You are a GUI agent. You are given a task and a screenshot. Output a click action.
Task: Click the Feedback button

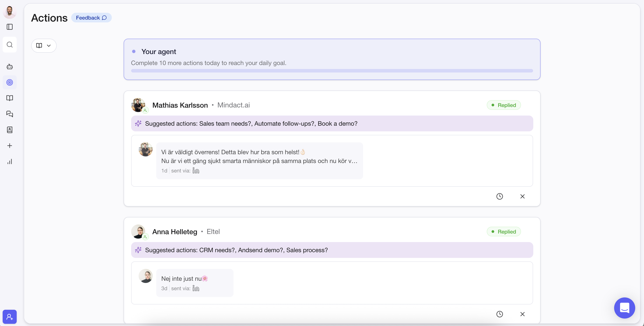(91, 18)
